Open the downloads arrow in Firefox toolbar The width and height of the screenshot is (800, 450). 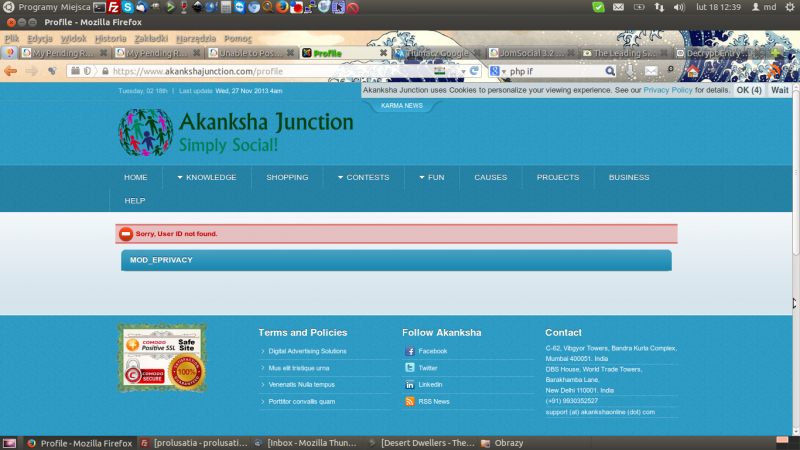click(631, 71)
